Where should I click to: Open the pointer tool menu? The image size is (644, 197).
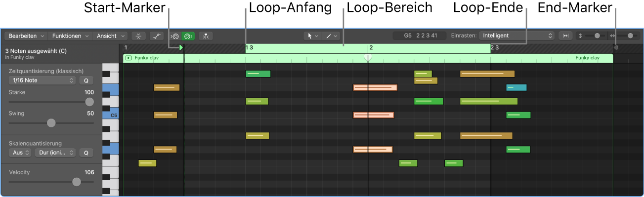coord(312,36)
